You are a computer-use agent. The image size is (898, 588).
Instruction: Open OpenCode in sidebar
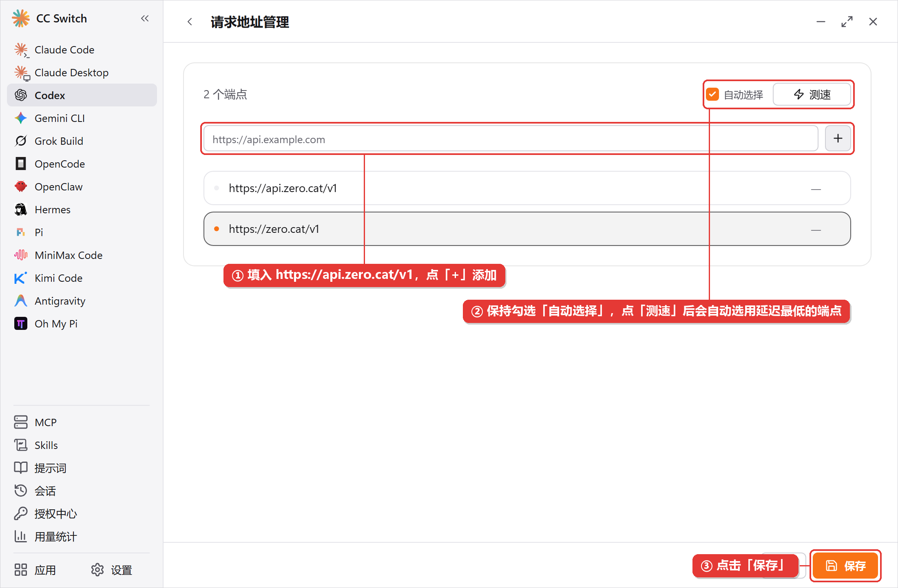point(82,164)
